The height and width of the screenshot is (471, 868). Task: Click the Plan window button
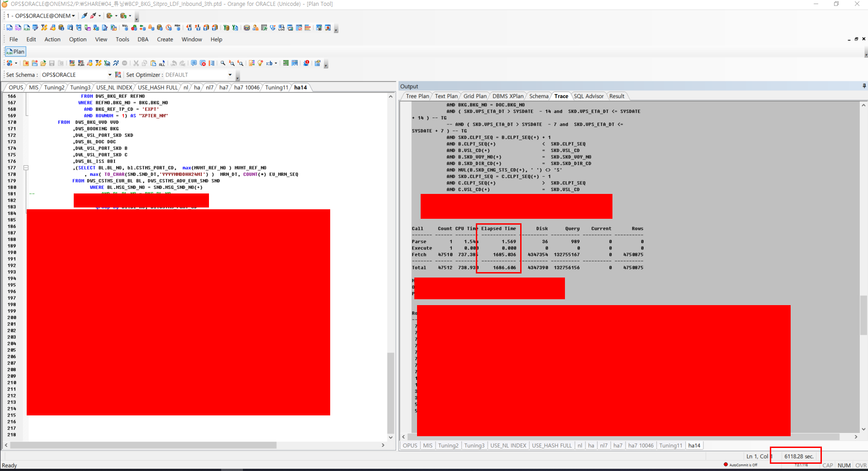coord(15,52)
